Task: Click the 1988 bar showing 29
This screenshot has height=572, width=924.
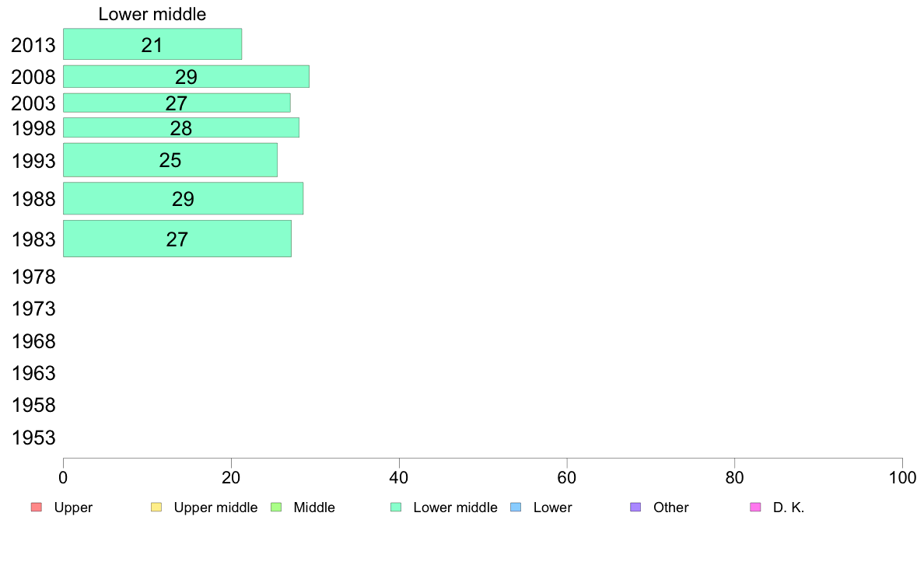Action: click(x=184, y=198)
